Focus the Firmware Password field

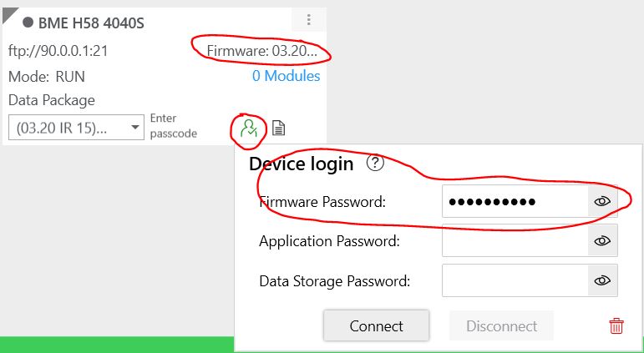(515, 201)
